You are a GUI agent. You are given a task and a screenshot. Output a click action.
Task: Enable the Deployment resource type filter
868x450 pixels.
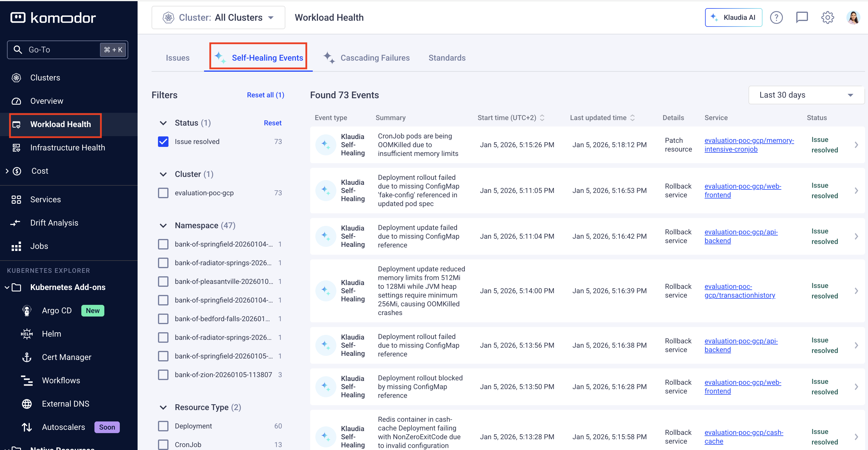click(x=163, y=426)
